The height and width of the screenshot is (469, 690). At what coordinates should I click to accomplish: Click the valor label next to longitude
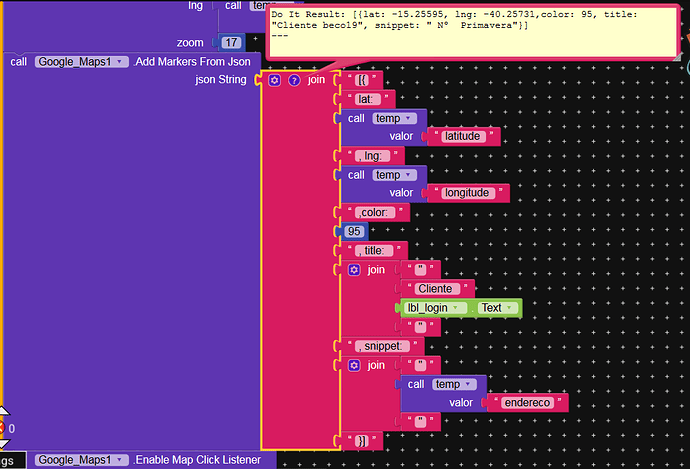tap(401, 193)
